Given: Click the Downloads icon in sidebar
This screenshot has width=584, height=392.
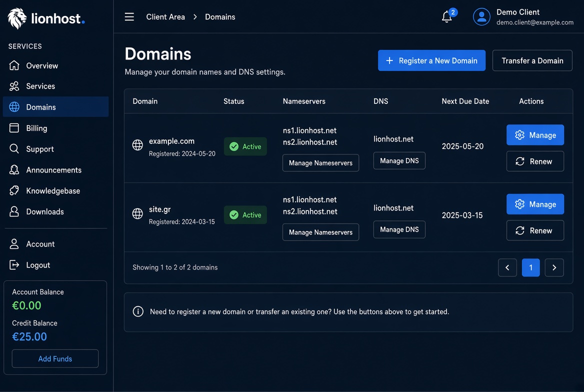Looking at the screenshot, I should 14,211.
